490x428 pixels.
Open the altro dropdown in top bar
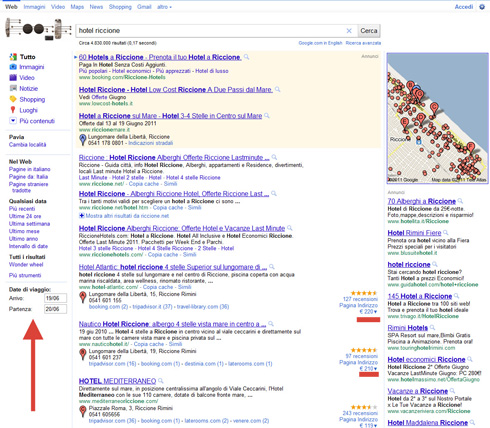click(164, 7)
